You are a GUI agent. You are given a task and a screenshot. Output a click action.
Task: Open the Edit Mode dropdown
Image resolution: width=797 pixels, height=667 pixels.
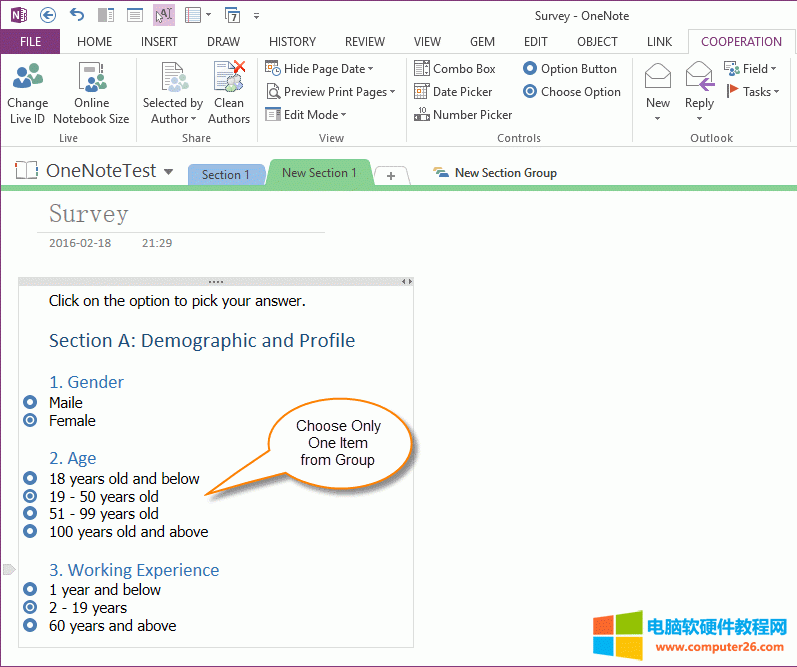[344, 115]
